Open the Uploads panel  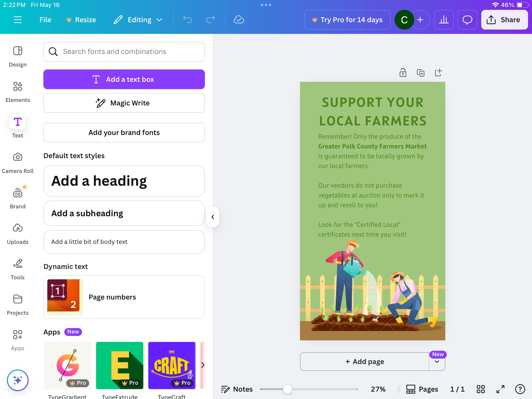point(17,234)
